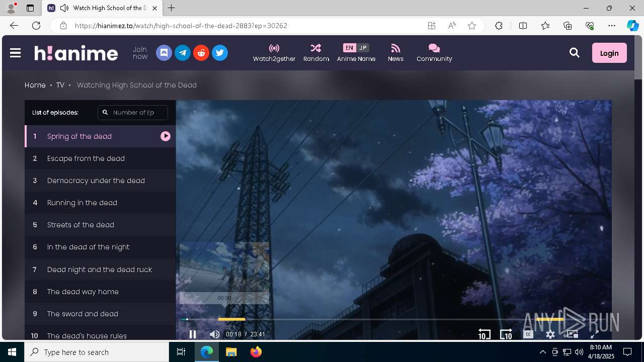Select episode 3 Democracy under the dead
This screenshot has width=644, height=362.
pos(100,180)
